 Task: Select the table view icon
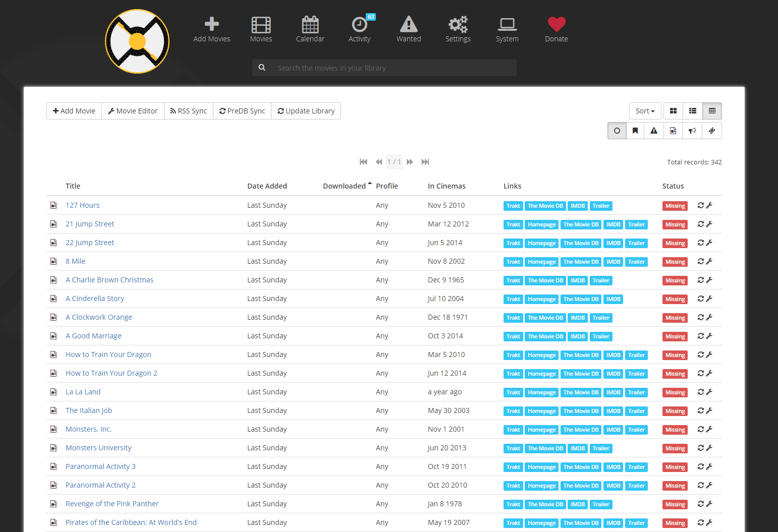point(712,110)
